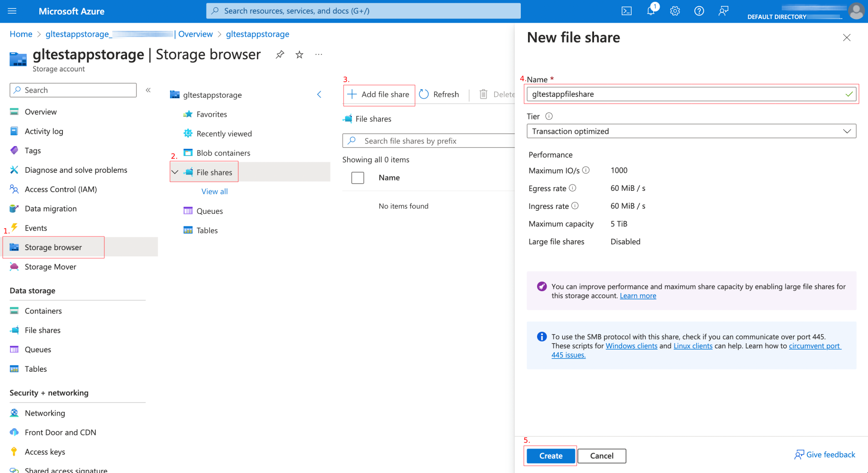This screenshot has width=868, height=473.
Task: Open File shares under Data storage
Action: click(x=42, y=331)
